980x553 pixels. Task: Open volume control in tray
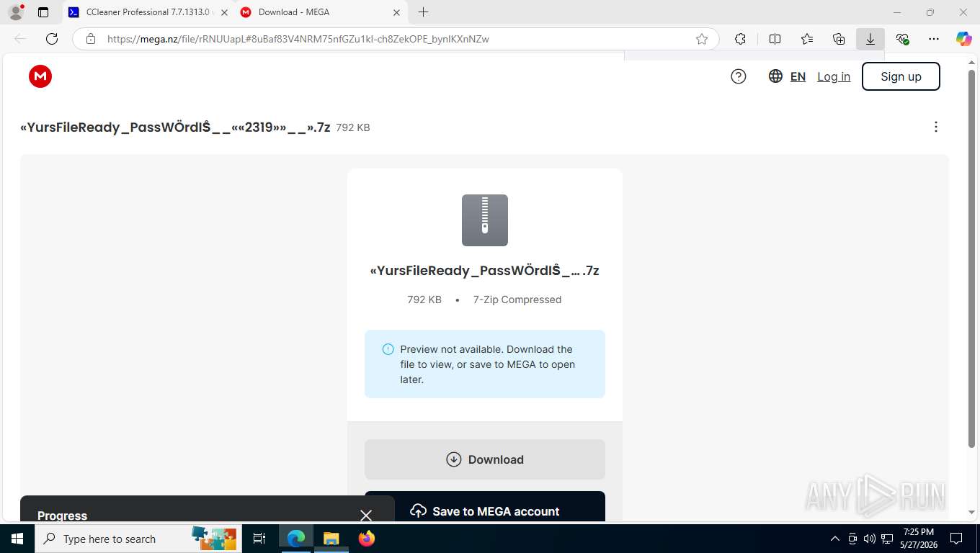(x=869, y=539)
